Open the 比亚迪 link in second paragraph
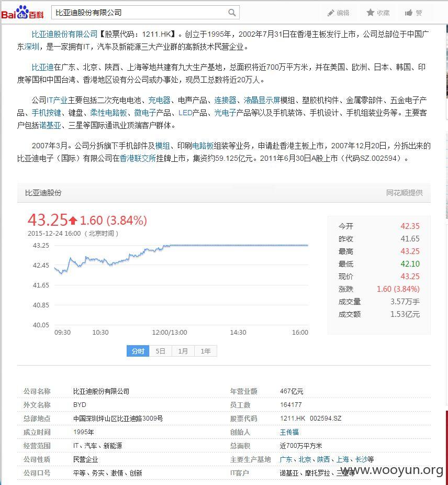Screen dimensions: 448x485 click(x=43, y=67)
